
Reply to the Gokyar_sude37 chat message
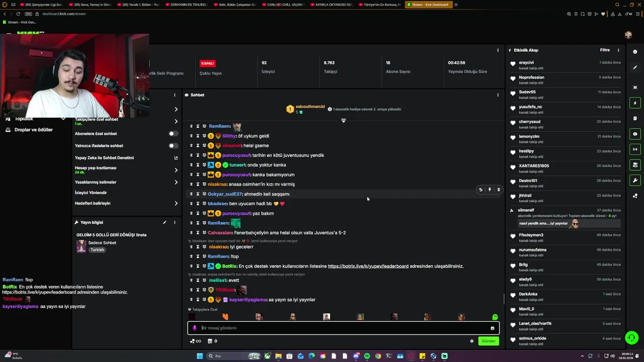point(480,190)
